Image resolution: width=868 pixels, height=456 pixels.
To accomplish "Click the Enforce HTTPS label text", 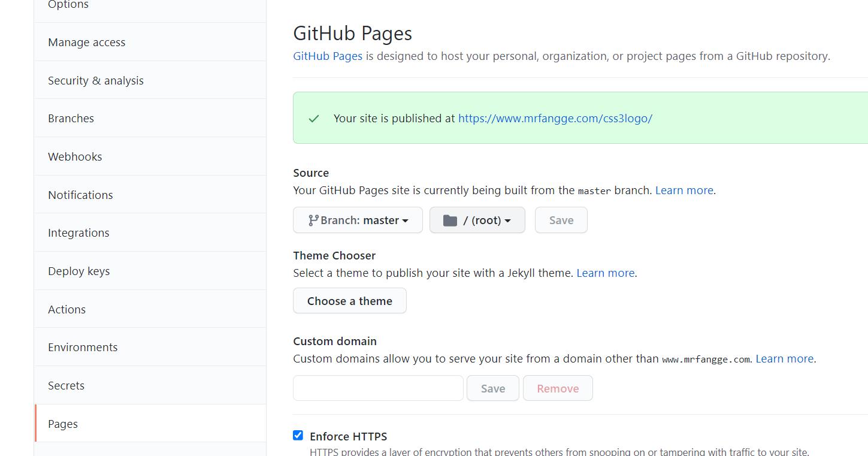I will pos(349,436).
